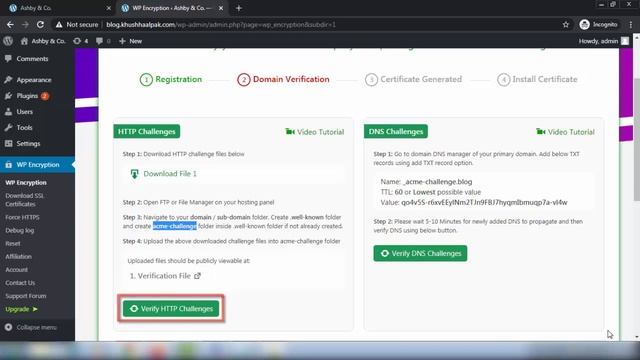This screenshot has height=360, width=640.
Task: Open HTTP Challenges Video Tutorial
Action: (315, 132)
